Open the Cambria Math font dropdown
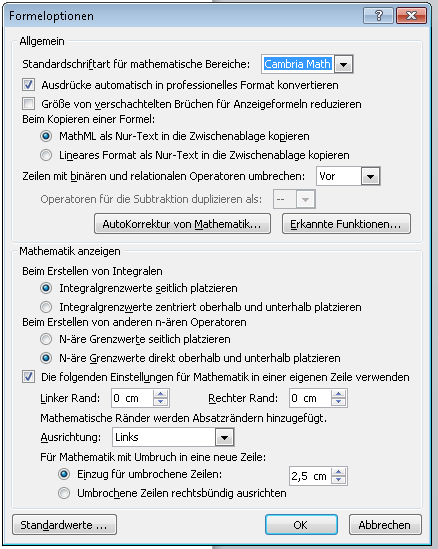The width and height of the screenshot is (438, 549). 343,64
